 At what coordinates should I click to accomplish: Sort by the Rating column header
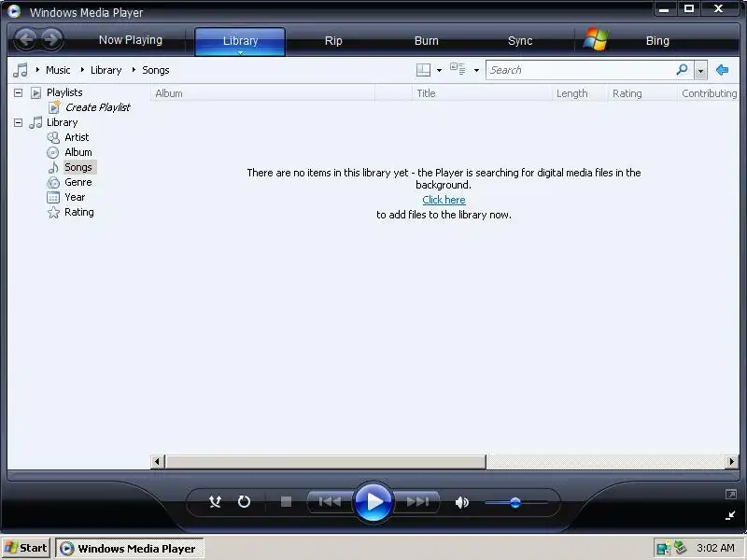coord(642,93)
